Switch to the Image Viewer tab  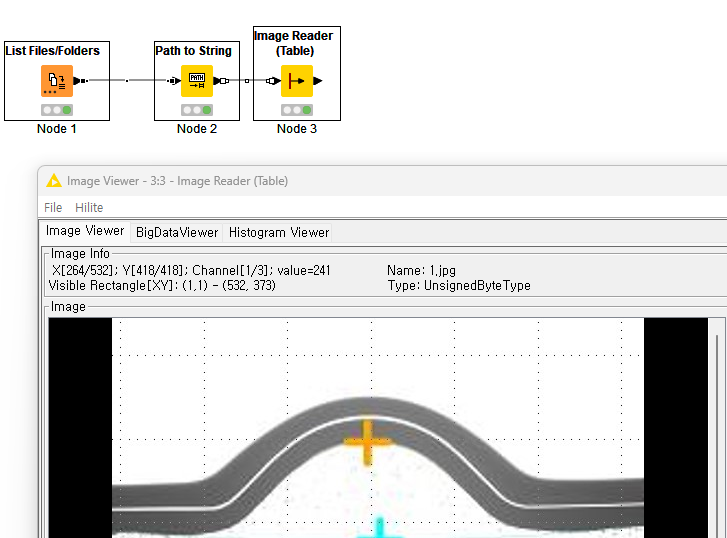tap(85, 231)
